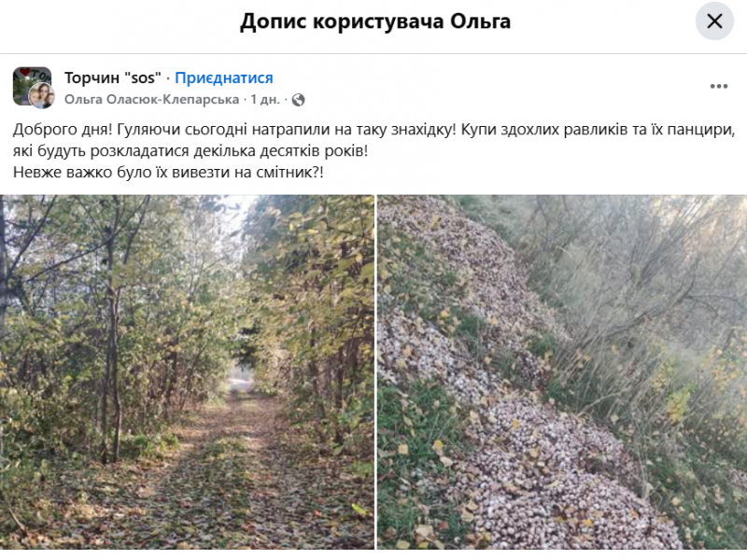Viewport: 747px width, 560px height.
Task: Click the "1 дн." post timestamp
Action: point(265,100)
